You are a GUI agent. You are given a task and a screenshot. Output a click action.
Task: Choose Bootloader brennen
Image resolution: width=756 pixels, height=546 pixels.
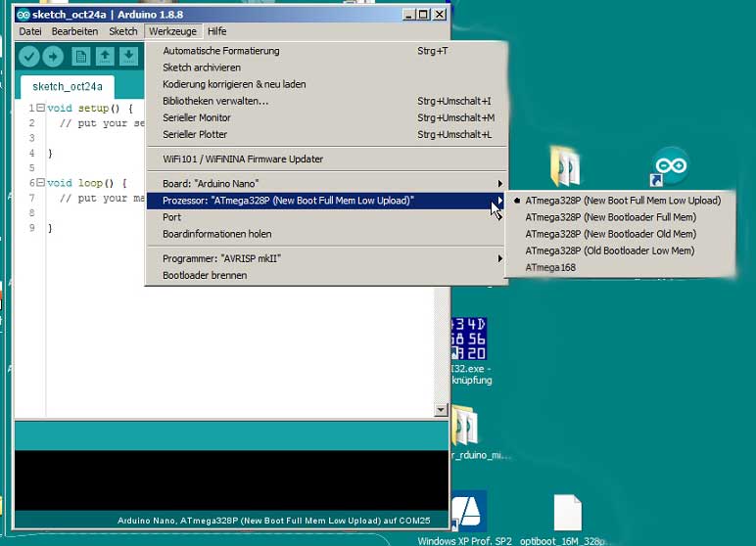point(327,275)
